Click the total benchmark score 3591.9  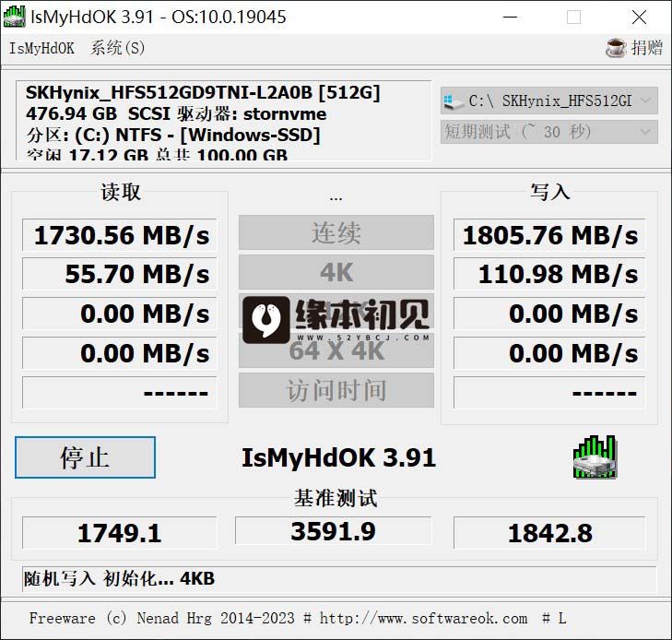point(334,530)
